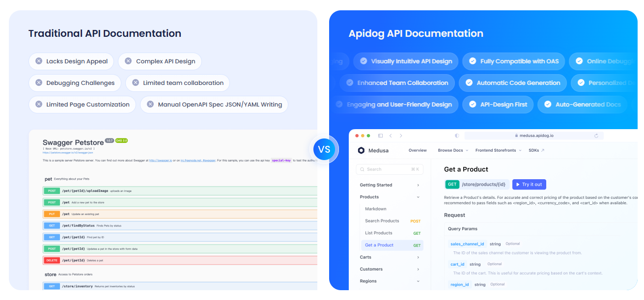Click the X icon beside Limited team collaboration

tap(136, 83)
